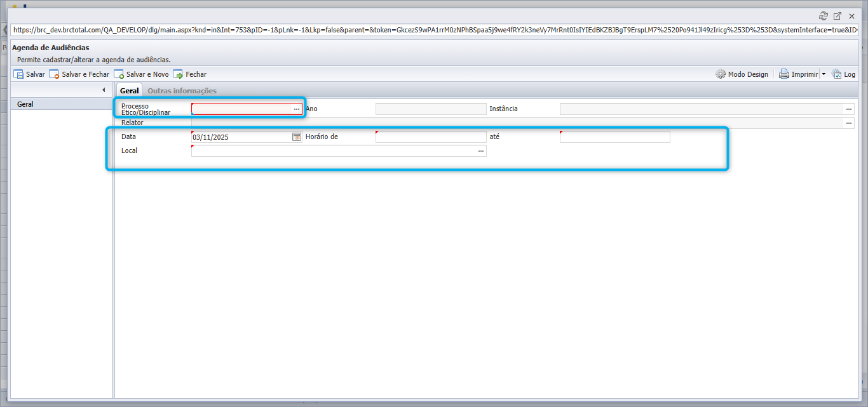This screenshot has width=868, height=407.
Task: Open the Relator lookup ellipsis
Action: pyautogui.click(x=849, y=123)
